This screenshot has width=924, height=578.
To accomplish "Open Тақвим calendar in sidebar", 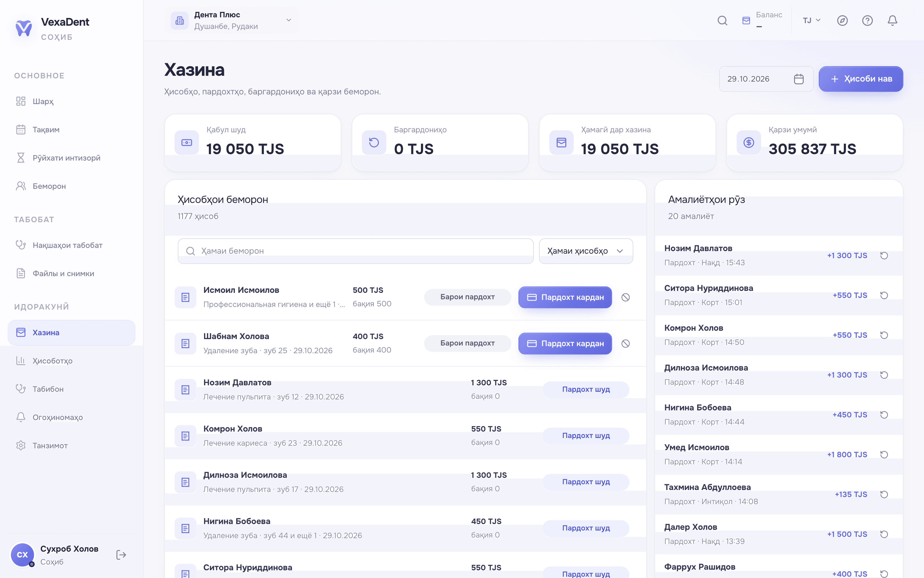I will click(x=72, y=130).
